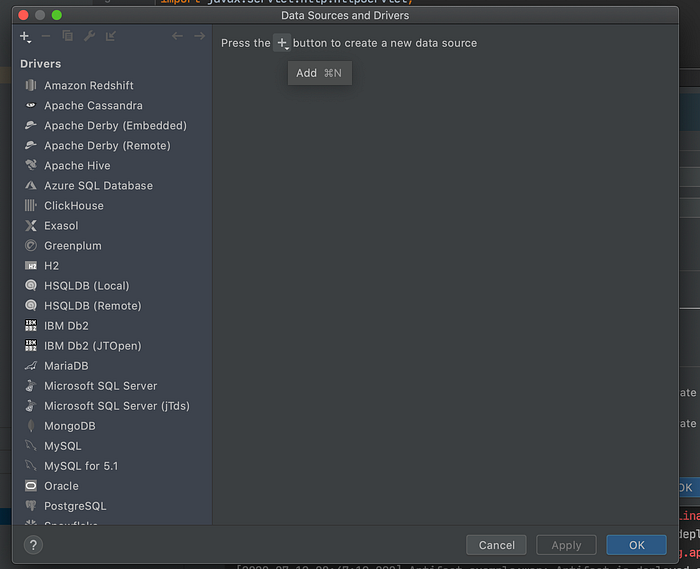Click the MongoDB leaf icon
Image resolution: width=700 pixels, height=569 pixels.
(31, 426)
